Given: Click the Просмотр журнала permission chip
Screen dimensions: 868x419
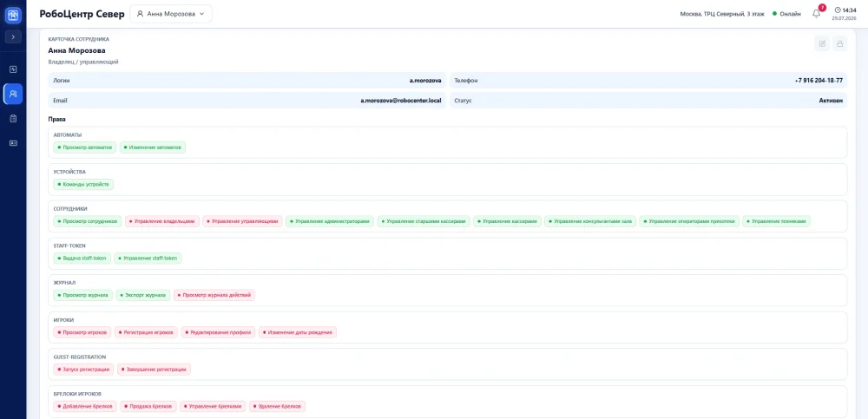Looking at the screenshot, I should point(83,295).
